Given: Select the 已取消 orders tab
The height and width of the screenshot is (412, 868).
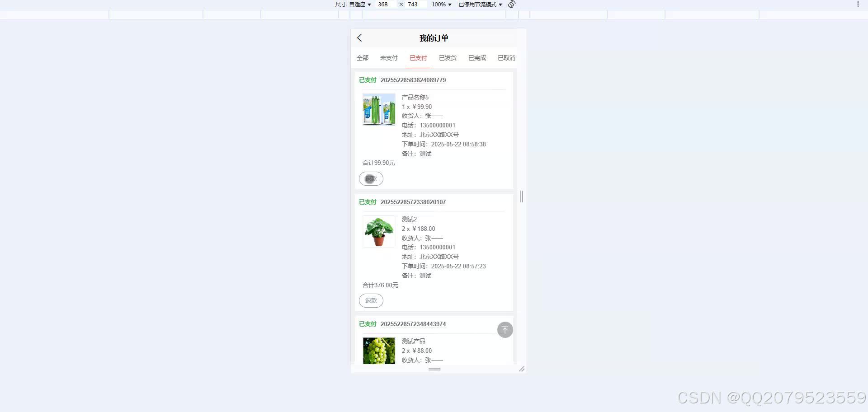Looking at the screenshot, I should (506, 58).
